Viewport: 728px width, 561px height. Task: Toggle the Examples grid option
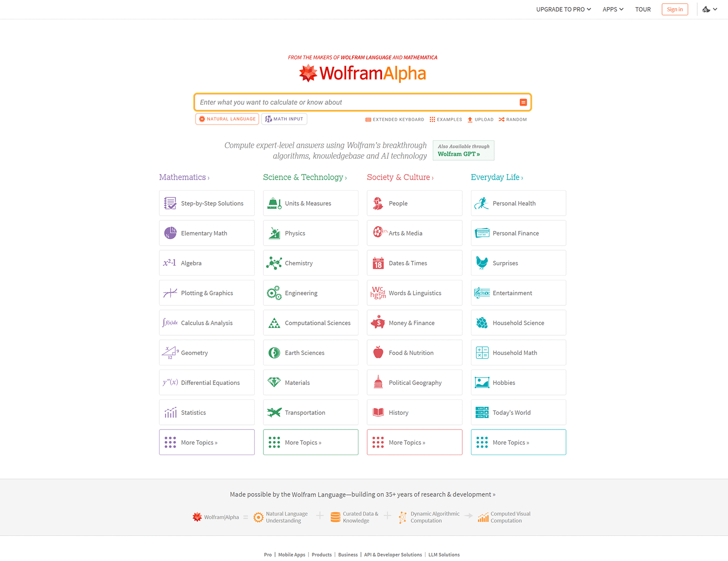coord(445,119)
